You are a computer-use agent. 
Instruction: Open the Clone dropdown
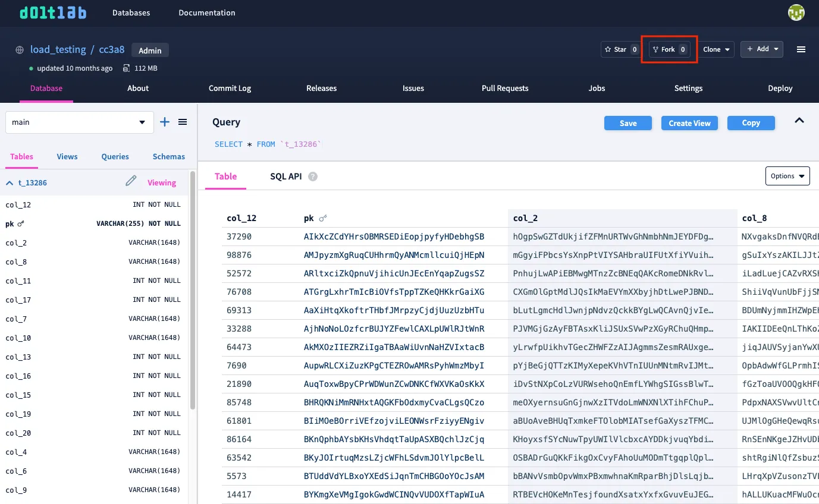tap(716, 49)
